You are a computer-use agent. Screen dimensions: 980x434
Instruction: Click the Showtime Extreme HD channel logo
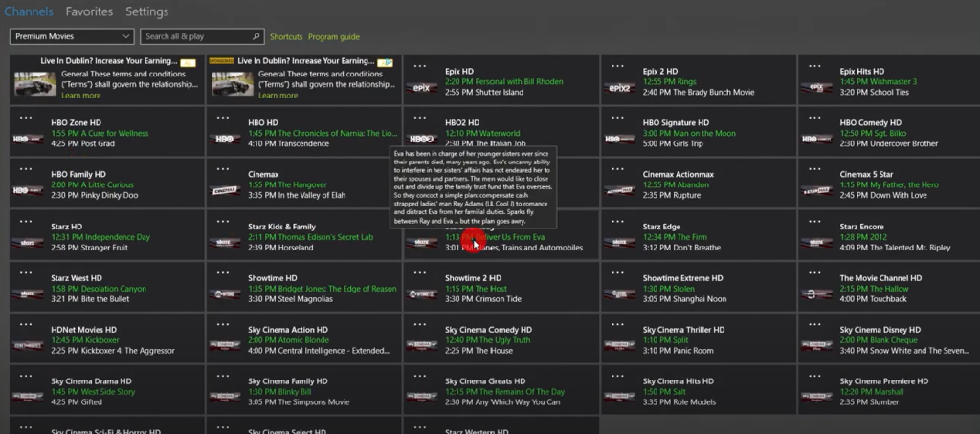619,294
